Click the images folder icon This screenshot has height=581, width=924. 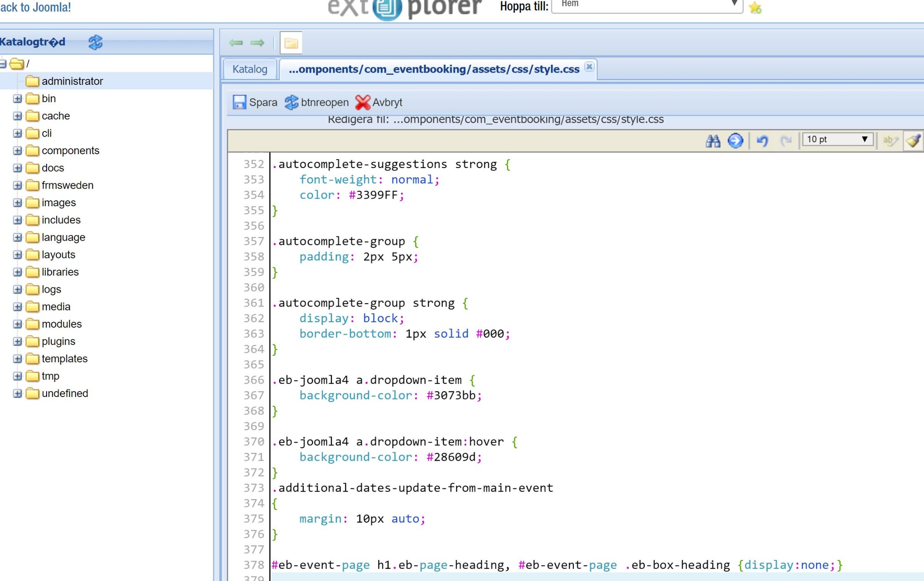[x=32, y=202]
